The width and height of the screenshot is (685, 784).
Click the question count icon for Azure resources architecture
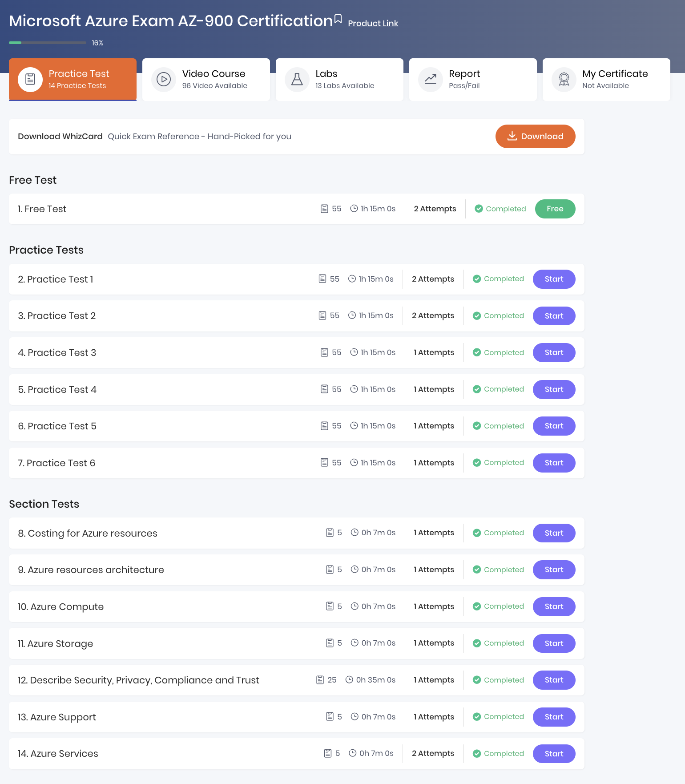[x=330, y=570]
